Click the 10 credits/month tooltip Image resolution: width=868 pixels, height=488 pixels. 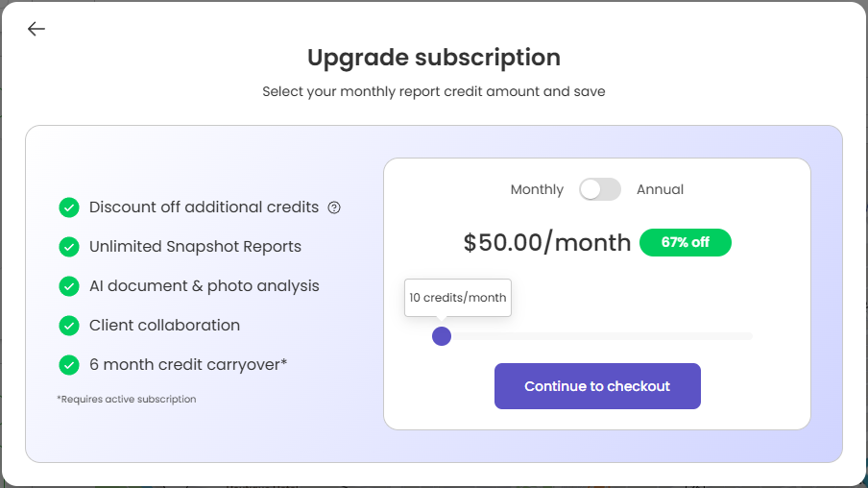tap(458, 298)
